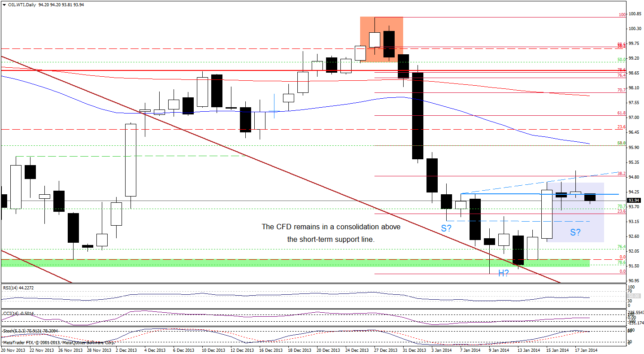Select the RSI(14) 44.2272 indicator label
This screenshot has height=354, width=644.
(x=18, y=287)
